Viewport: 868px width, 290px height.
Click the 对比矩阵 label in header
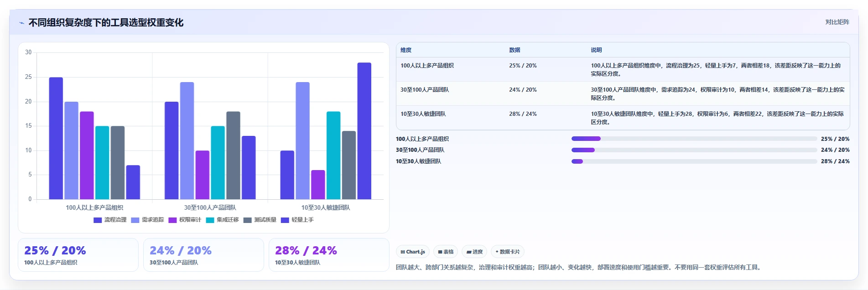coord(837,22)
